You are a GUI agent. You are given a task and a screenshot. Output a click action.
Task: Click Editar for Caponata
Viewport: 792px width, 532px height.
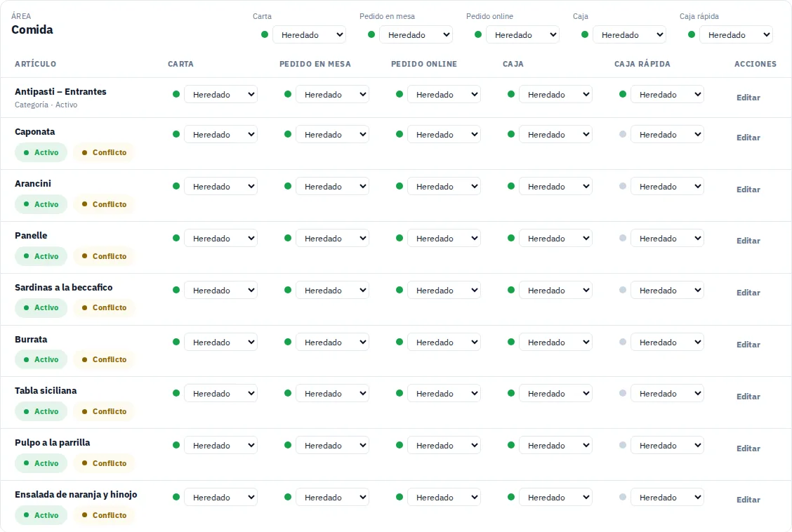tap(748, 138)
